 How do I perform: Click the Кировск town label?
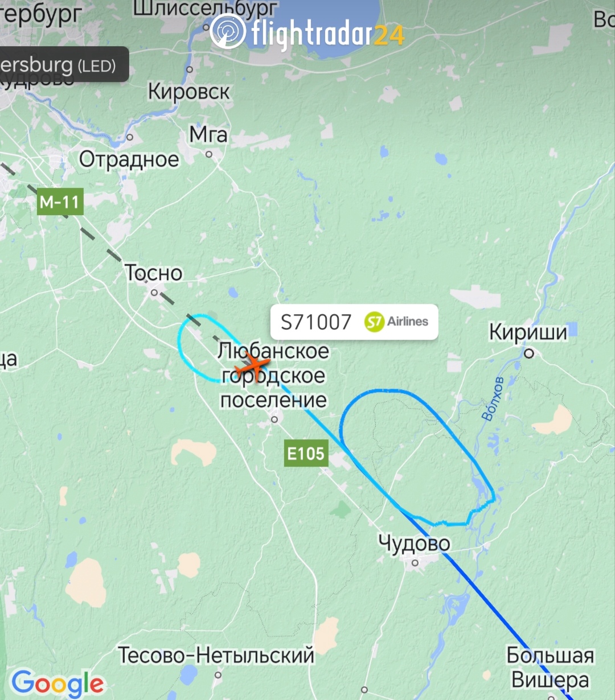[x=188, y=91]
